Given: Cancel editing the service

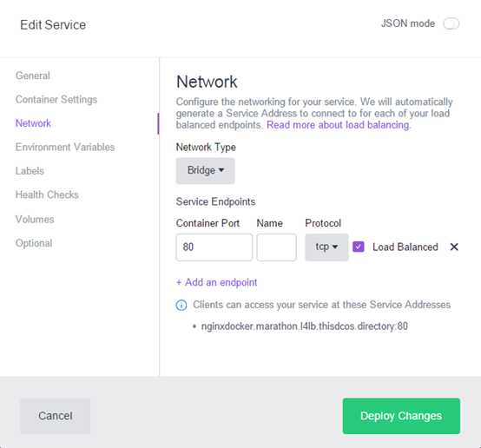Looking at the screenshot, I should pos(56,416).
